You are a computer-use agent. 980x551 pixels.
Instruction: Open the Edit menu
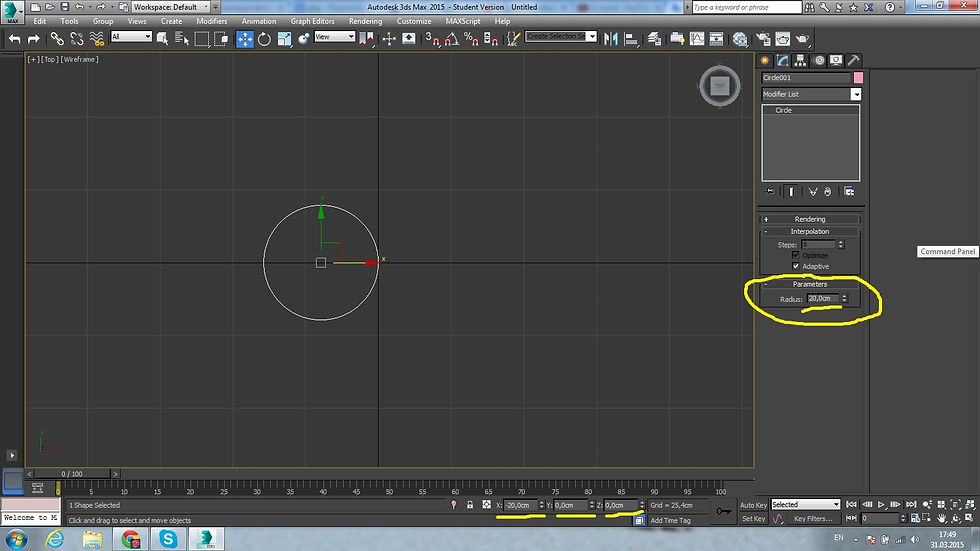point(39,21)
